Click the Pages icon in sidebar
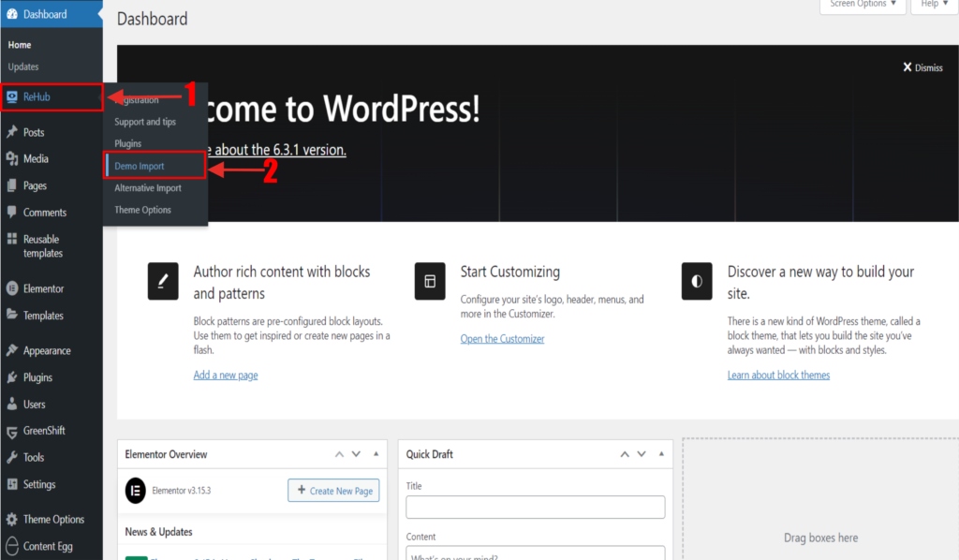 (x=11, y=185)
